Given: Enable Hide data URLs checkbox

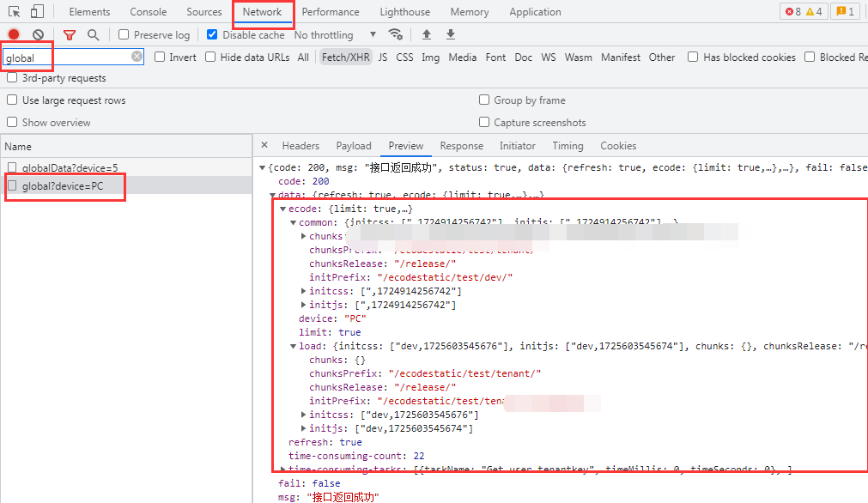Looking at the screenshot, I should coord(210,57).
